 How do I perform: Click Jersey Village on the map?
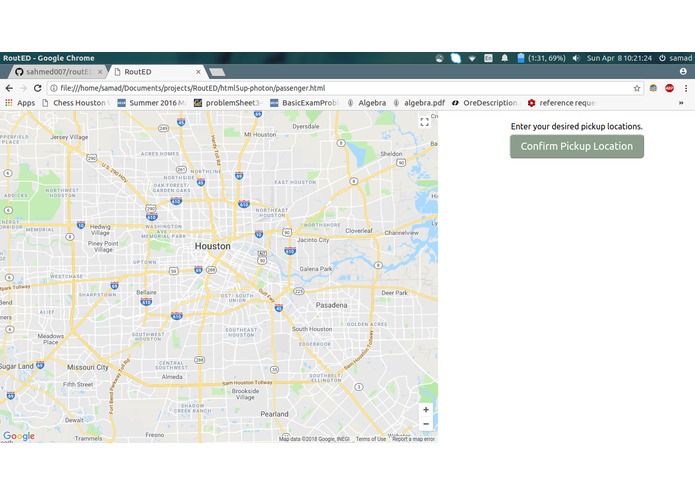(69, 137)
